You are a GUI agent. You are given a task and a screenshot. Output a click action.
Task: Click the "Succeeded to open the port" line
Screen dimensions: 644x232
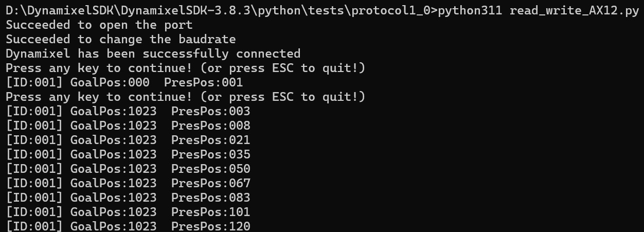coord(99,25)
